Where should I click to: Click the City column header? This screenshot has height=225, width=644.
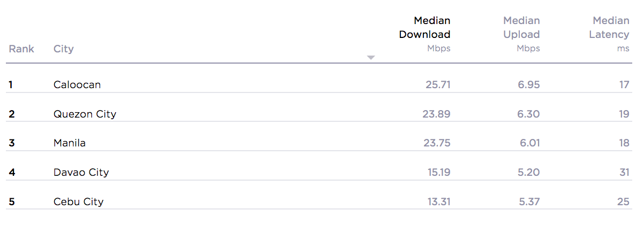(64, 49)
